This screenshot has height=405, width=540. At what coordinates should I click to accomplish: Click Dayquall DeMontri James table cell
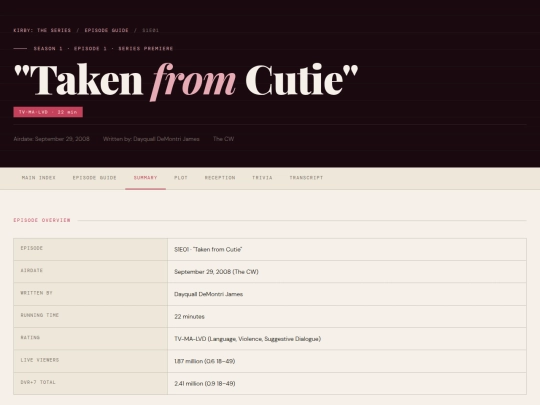click(347, 294)
